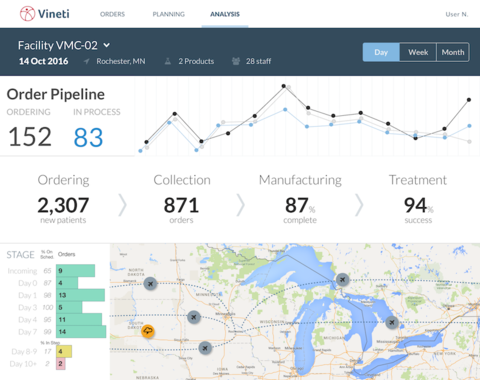Click the airplane marker east of Lake Huron
The height and width of the screenshot is (380, 480).
[x=392, y=322]
